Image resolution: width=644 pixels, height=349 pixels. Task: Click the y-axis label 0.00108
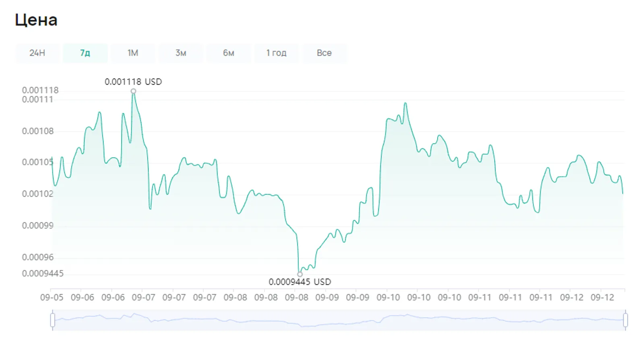pos(38,131)
